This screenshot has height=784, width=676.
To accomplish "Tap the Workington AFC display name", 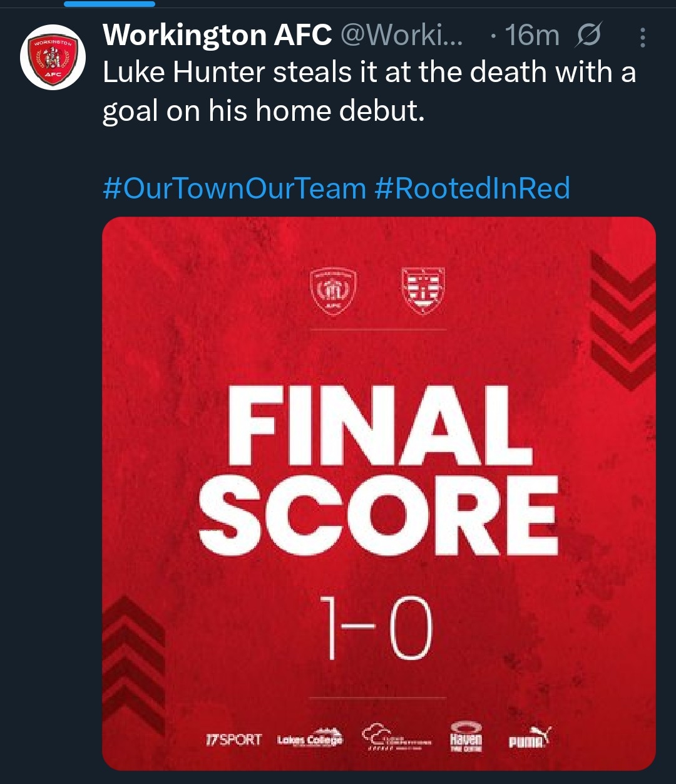I will (x=217, y=36).
